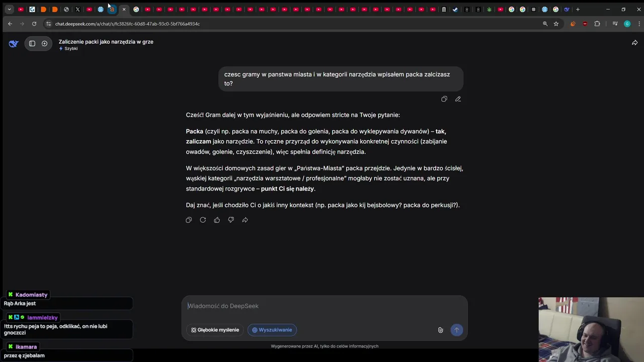The image size is (644, 362).
Task: Send the message with the arrow button
Action: [x=456, y=330]
